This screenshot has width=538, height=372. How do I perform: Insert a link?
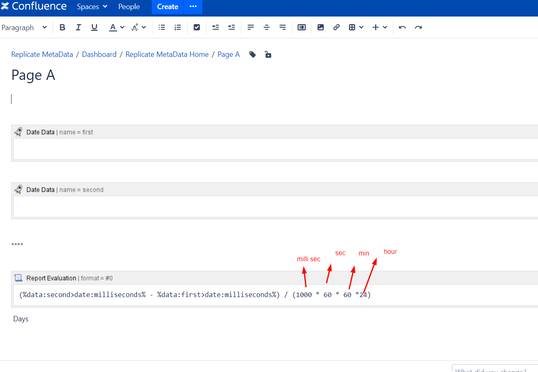[x=336, y=27]
